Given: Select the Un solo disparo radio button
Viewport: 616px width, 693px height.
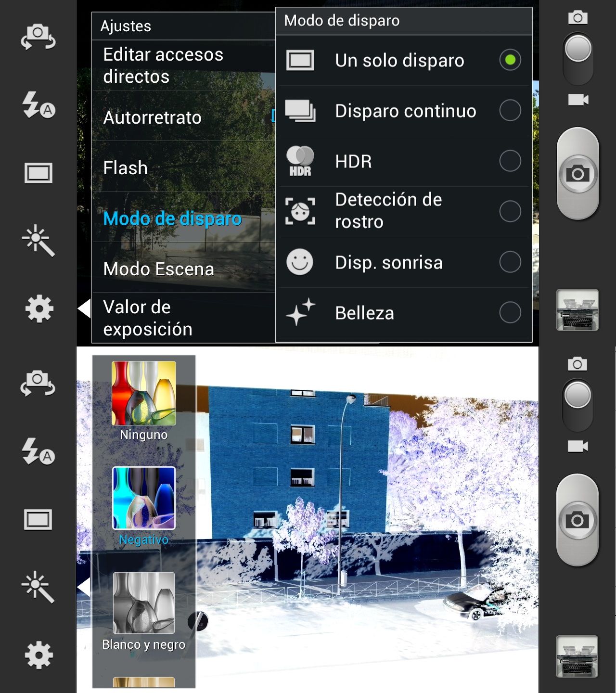Looking at the screenshot, I should 510,60.
